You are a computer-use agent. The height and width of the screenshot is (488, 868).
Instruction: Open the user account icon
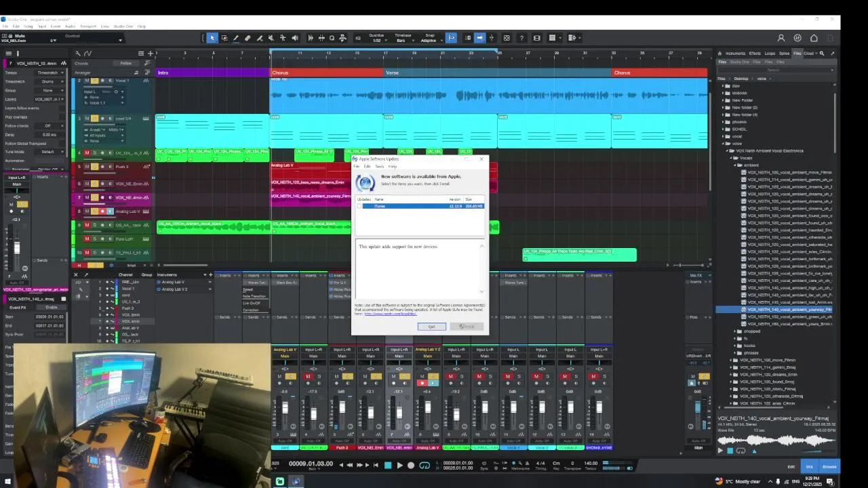781,38
